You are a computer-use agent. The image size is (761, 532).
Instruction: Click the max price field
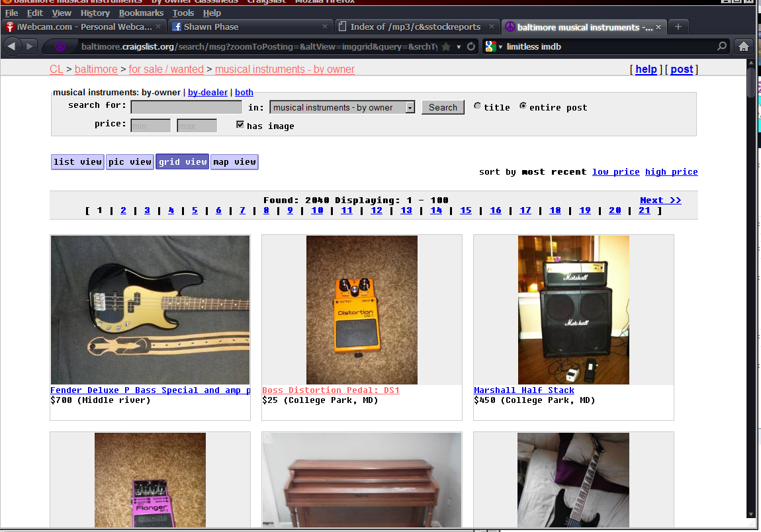pos(197,126)
